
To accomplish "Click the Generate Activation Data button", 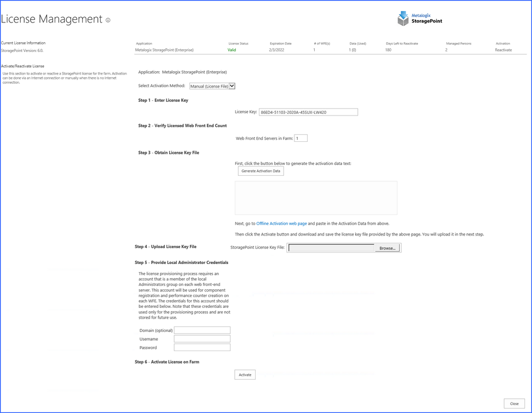I will (261, 171).
